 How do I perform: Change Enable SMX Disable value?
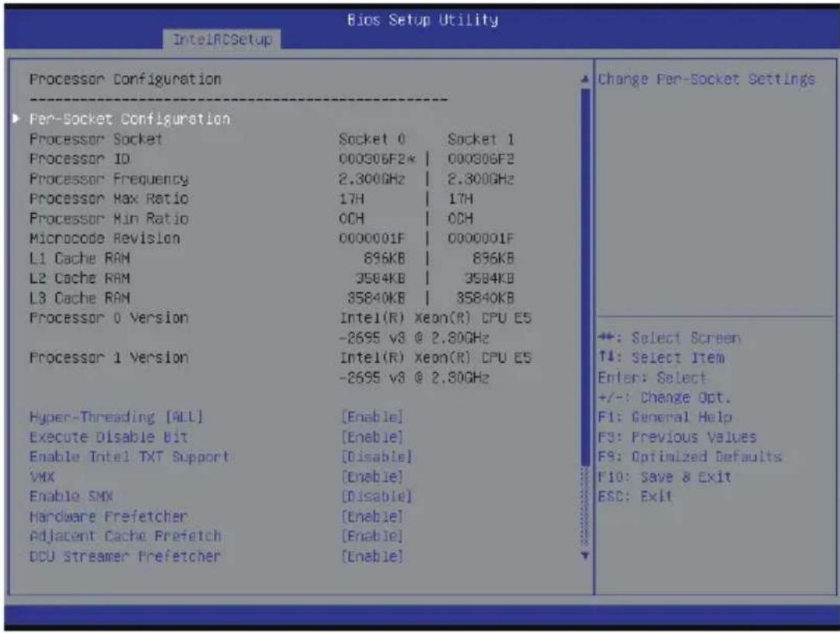click(x=377, y=497)
